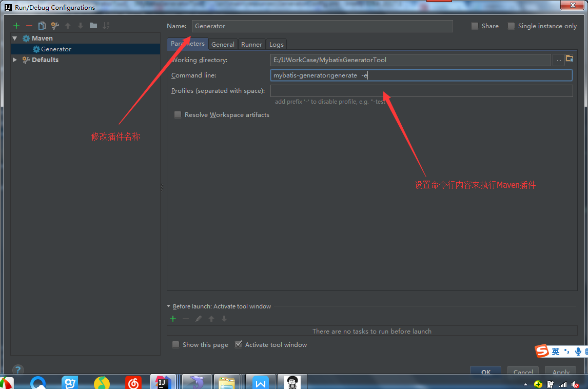Viewport: 588px width, 389px height.
Task: Confirm the dialog with OK
Action: 485,370
